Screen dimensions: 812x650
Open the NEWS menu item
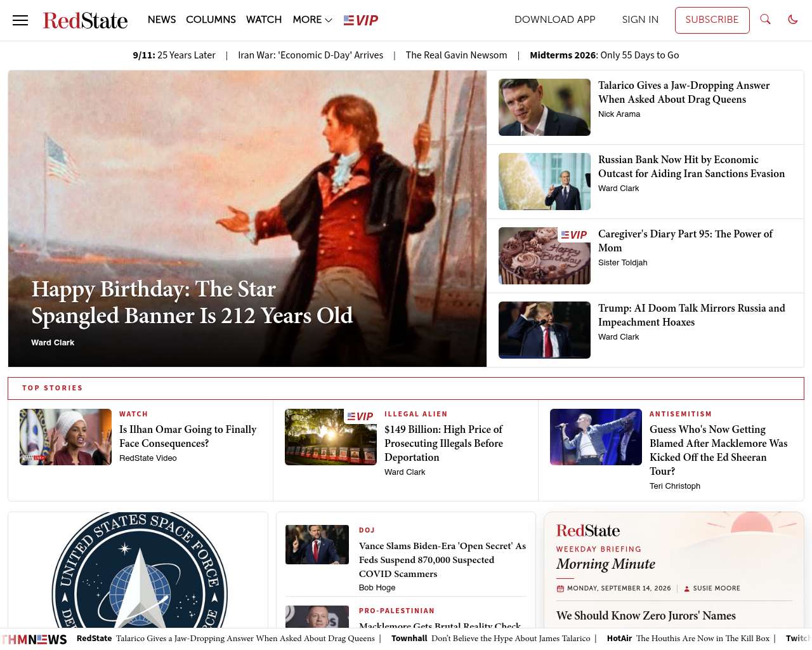[162, 20]
